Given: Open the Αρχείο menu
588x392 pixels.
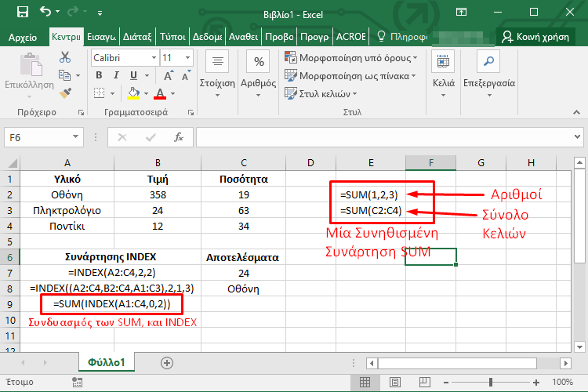Looking at the screenshot, I should [23, 37].
